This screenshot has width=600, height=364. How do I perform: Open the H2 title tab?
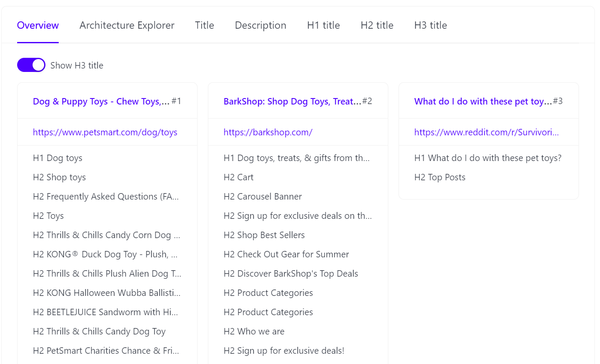pos(377,25)
